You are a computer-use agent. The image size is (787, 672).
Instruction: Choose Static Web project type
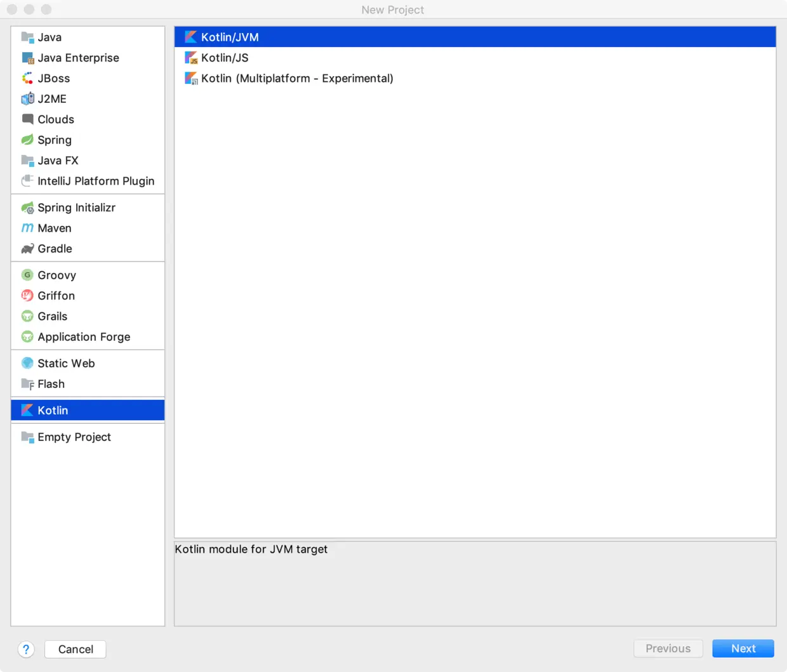point(88,363)
